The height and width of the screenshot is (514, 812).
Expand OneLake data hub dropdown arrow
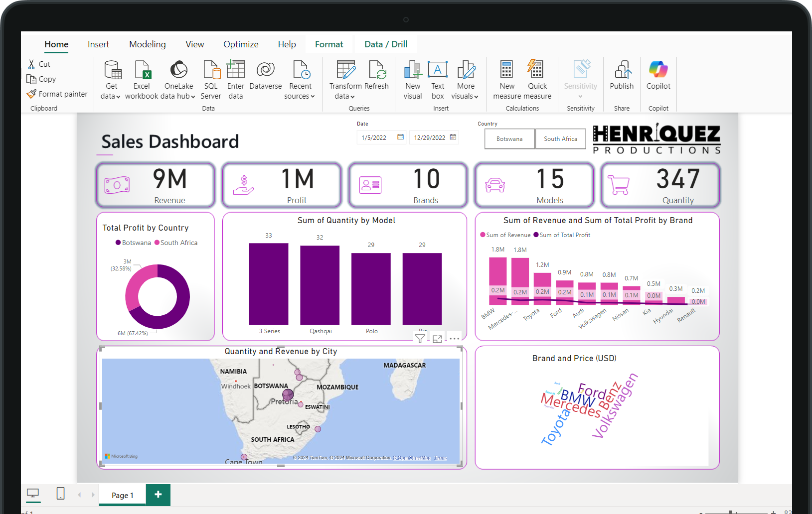[193, 97]
